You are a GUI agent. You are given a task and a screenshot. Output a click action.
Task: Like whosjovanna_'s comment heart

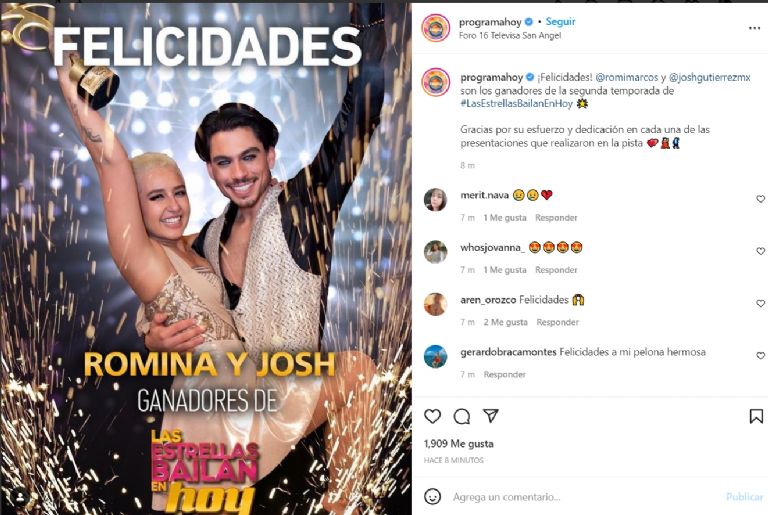pos(760,251)
